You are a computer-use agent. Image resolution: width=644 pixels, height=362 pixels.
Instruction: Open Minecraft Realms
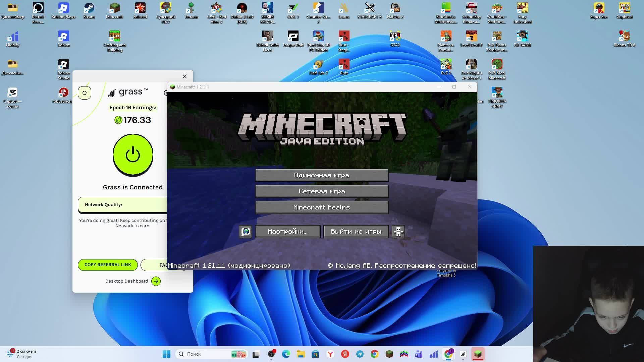[322, 207]
